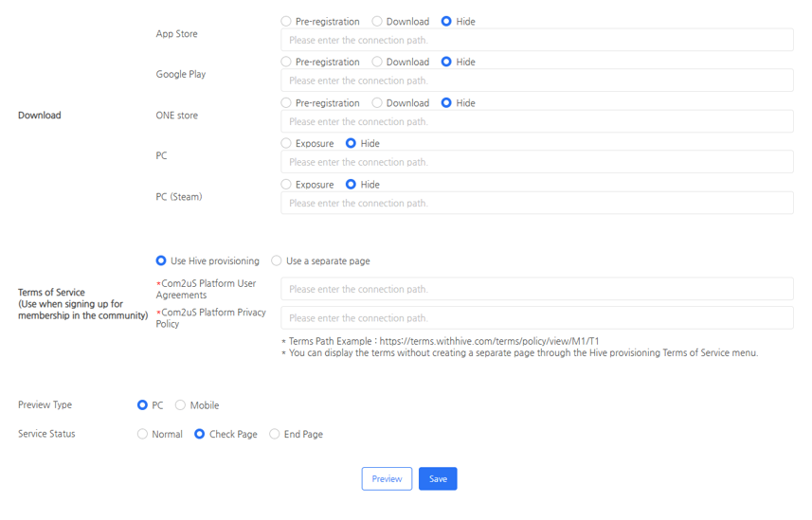
Task: Set Service Status to End Page
Action: click(275, 434)
